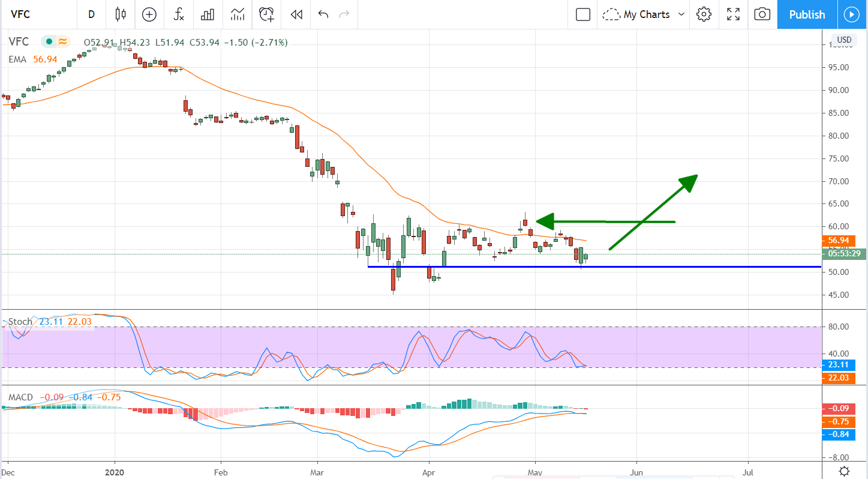
Task: Open the candlestick chart style selector
Action: coord(121,14)
